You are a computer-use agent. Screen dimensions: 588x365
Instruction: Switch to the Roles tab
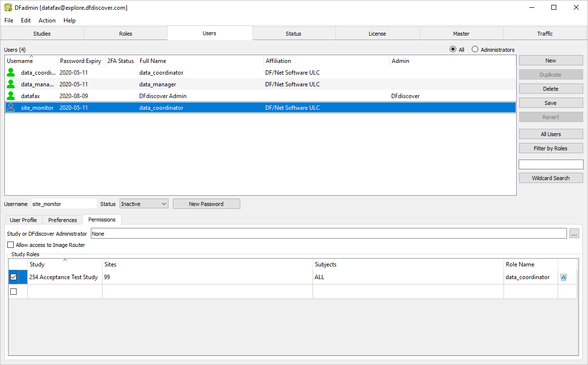pyautogui.click(x=126, y=34)
